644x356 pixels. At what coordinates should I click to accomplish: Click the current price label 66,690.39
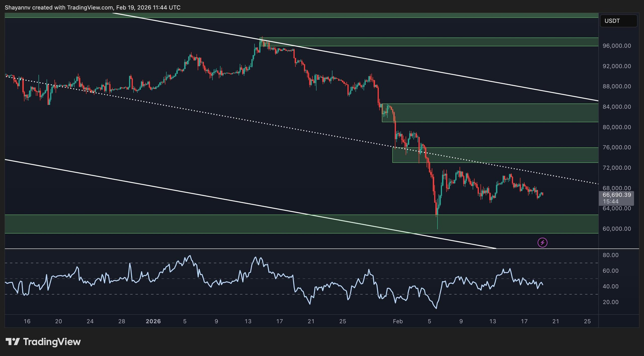click(617, 195)
